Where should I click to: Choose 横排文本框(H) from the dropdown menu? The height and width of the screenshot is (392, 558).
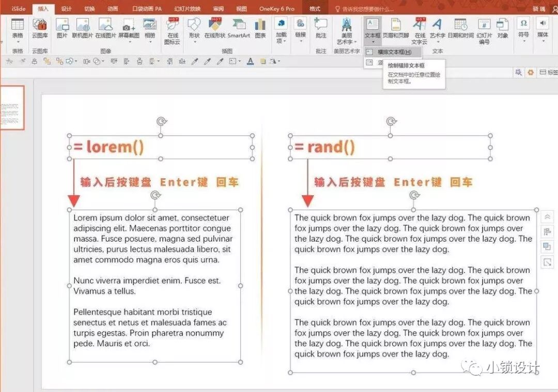(x=393, y=52)
